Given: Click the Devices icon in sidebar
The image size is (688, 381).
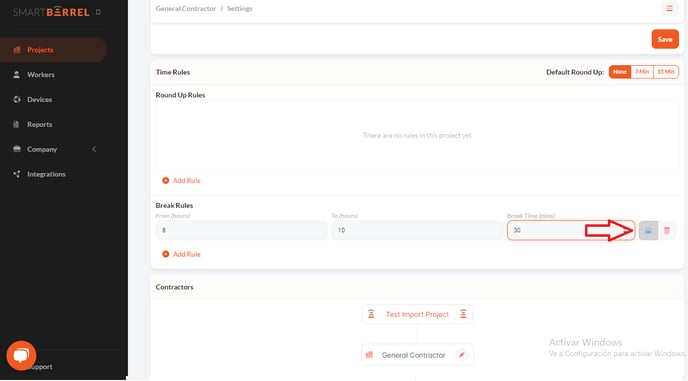Looking at the screenshot, I should [x=17, y=100].
